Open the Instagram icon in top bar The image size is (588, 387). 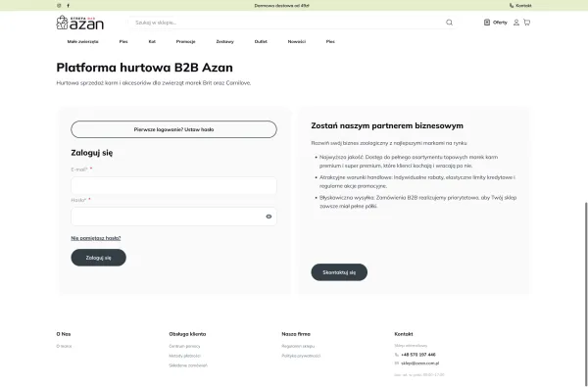coord(59,6)
